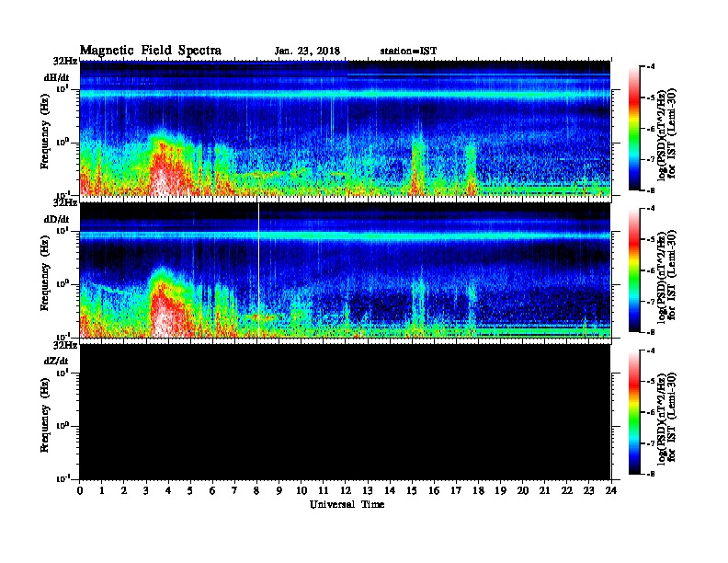The image size is (728, 563).
Task: Click hour '3' on the time axis
Action: click(x=146, y=491)
